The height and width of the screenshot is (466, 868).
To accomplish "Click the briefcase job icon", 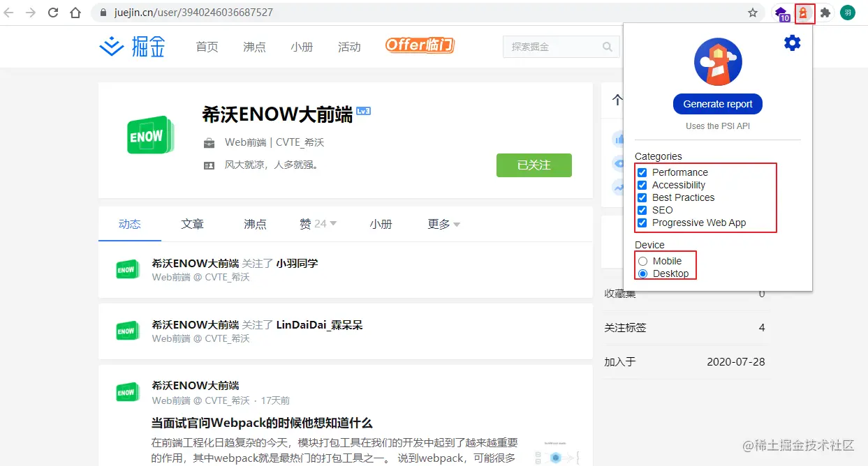I will 209,143.
